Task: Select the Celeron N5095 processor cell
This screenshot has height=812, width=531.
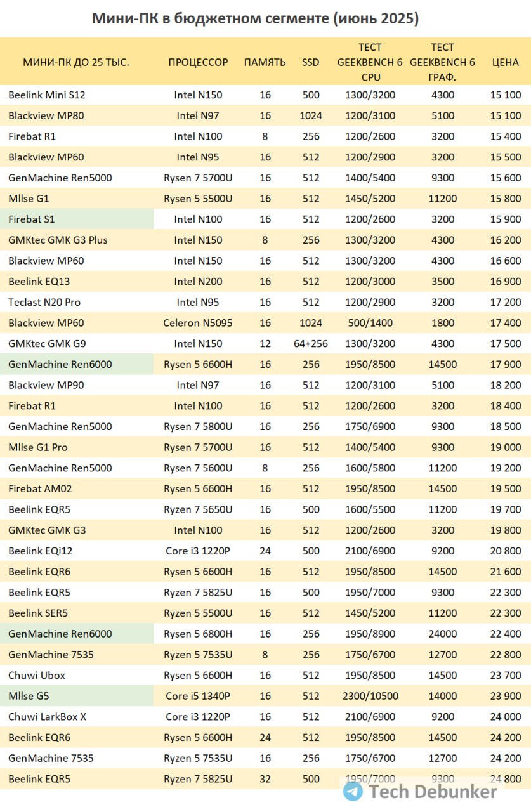Action: click(198, 323)
